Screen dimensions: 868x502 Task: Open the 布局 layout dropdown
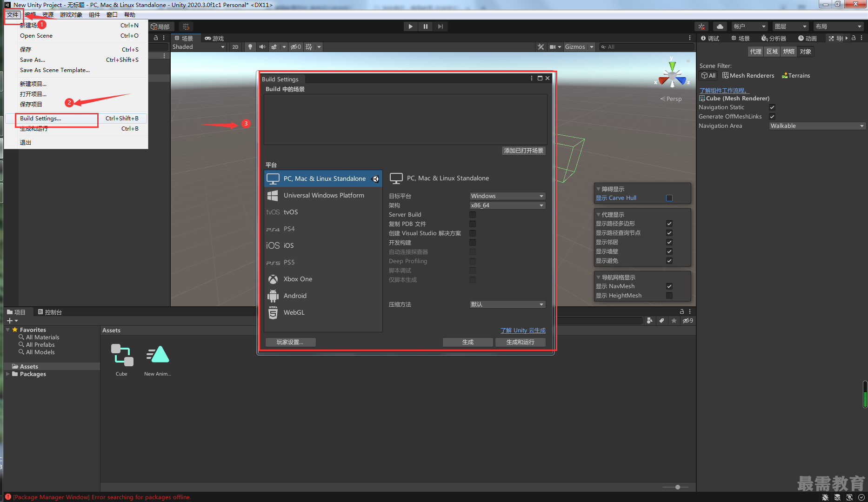(838, 26)
